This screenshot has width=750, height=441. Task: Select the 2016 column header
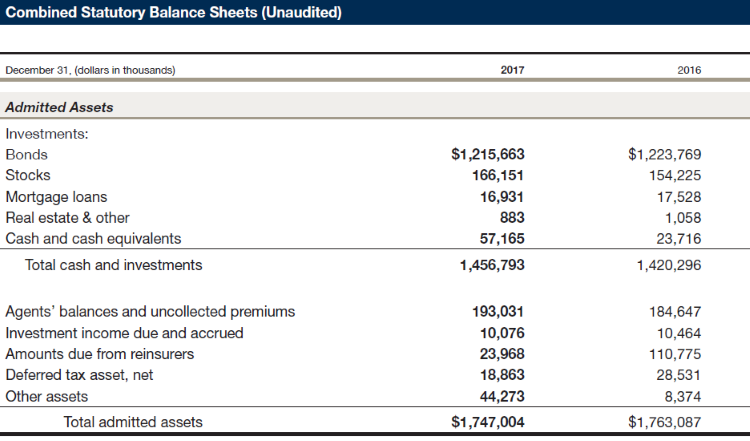tap(689, 70)
